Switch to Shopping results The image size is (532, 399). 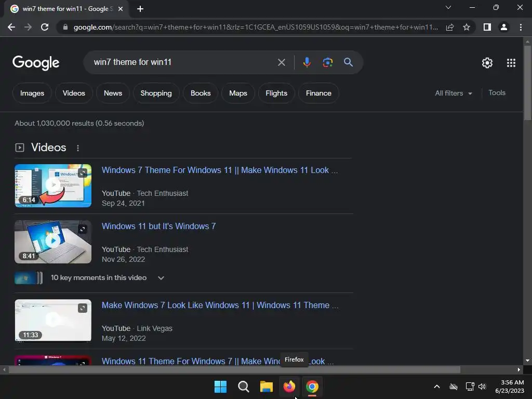[156, 94]
